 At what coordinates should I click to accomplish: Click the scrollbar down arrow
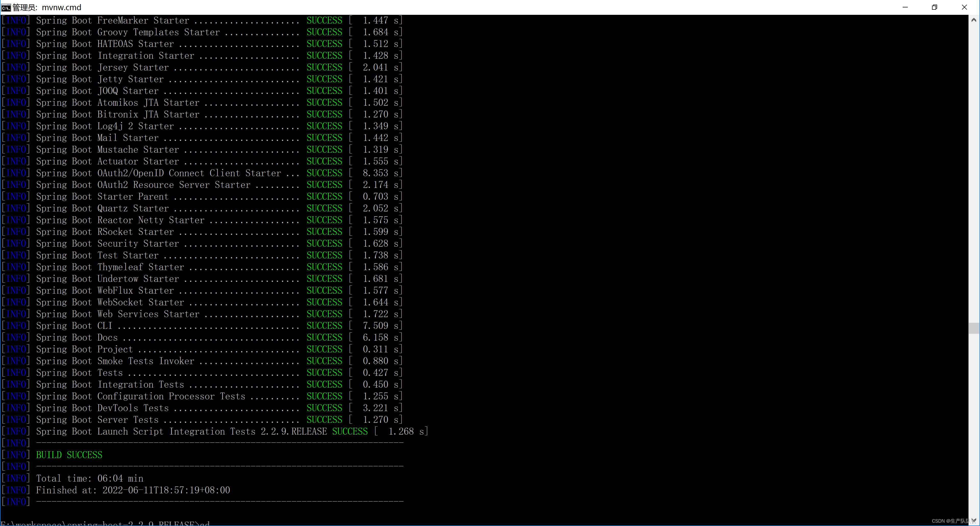(974, 520)
